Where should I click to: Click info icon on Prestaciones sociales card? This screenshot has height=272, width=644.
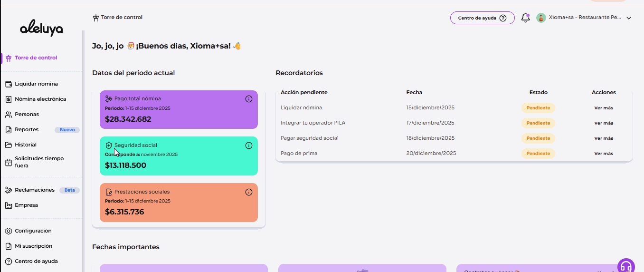[x=248, y=192]
